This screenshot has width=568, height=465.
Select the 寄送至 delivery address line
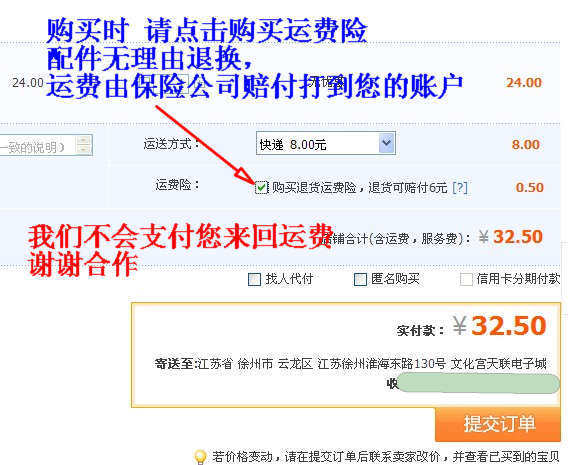[x=350, y=364]
